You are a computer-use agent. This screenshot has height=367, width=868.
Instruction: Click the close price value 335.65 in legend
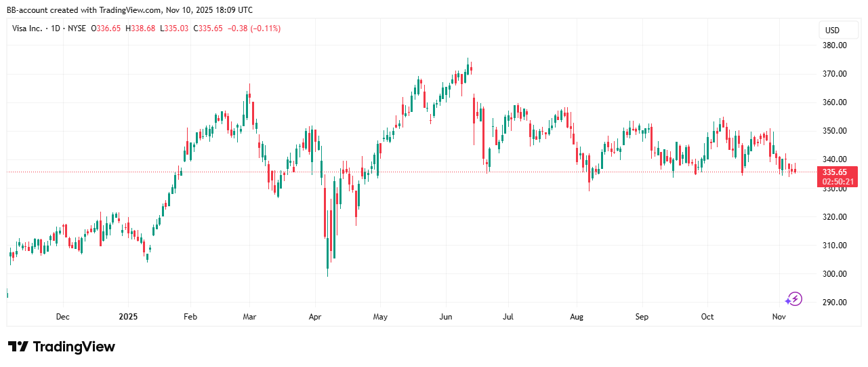pyautogui.click(x=211, y=28)
